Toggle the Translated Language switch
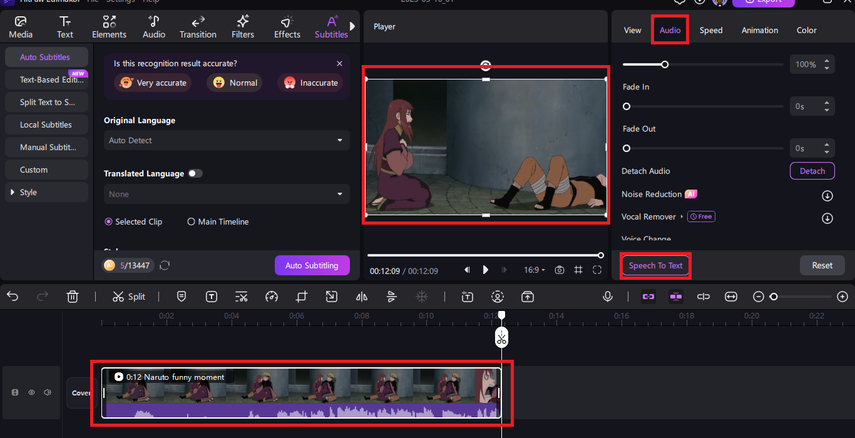This screenshot has height=438, width=855. click(x=195, y=173)
